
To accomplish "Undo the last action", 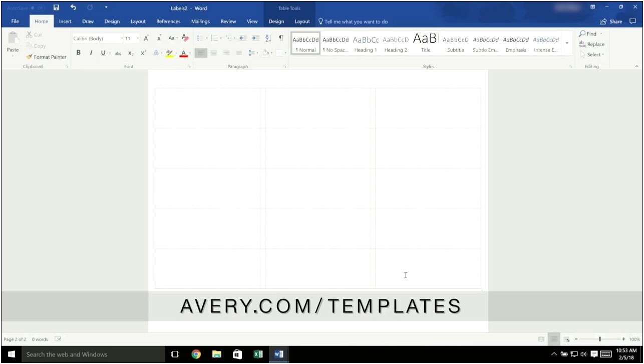I will point(73,8).
